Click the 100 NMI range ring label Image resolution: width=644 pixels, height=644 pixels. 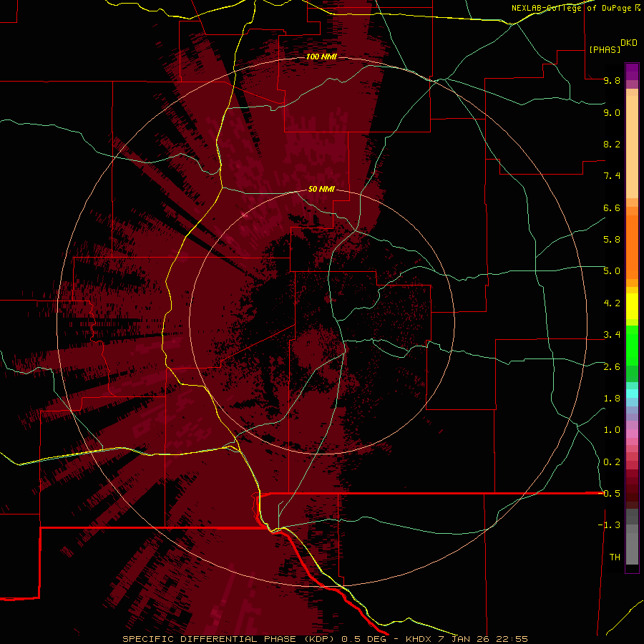pyautogui.click(x=321, y=57)
